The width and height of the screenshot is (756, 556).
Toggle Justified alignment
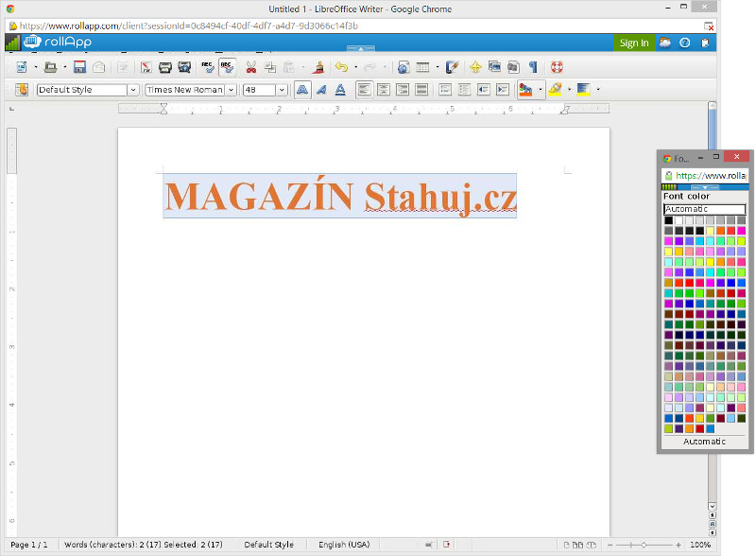[421, 90]
